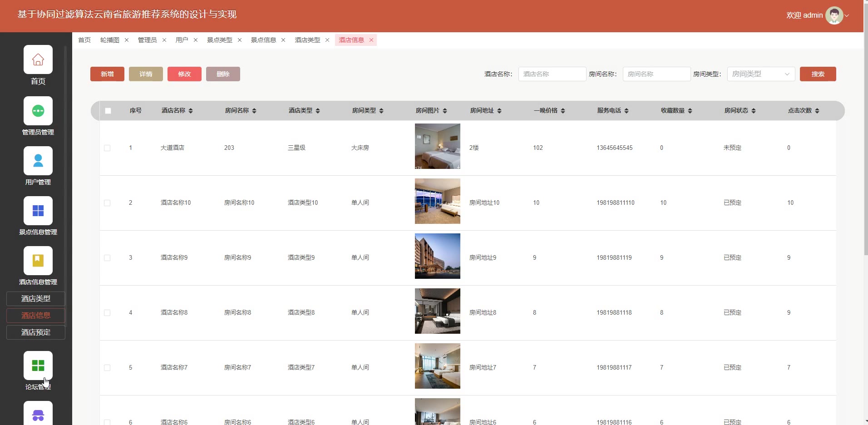868x425 pixels.
Task: Click the 管理员管理 sidebar icon
Action: (38, 111)
